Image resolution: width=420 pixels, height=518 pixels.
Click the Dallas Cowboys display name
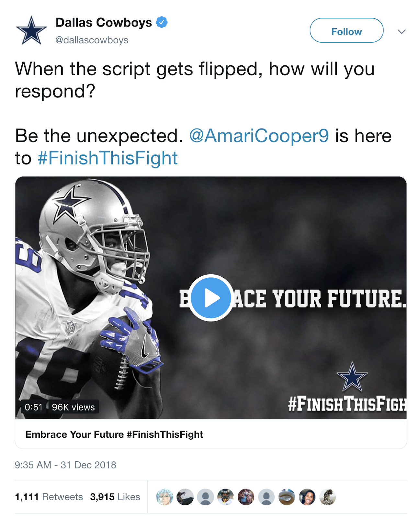tap(104, 22)
